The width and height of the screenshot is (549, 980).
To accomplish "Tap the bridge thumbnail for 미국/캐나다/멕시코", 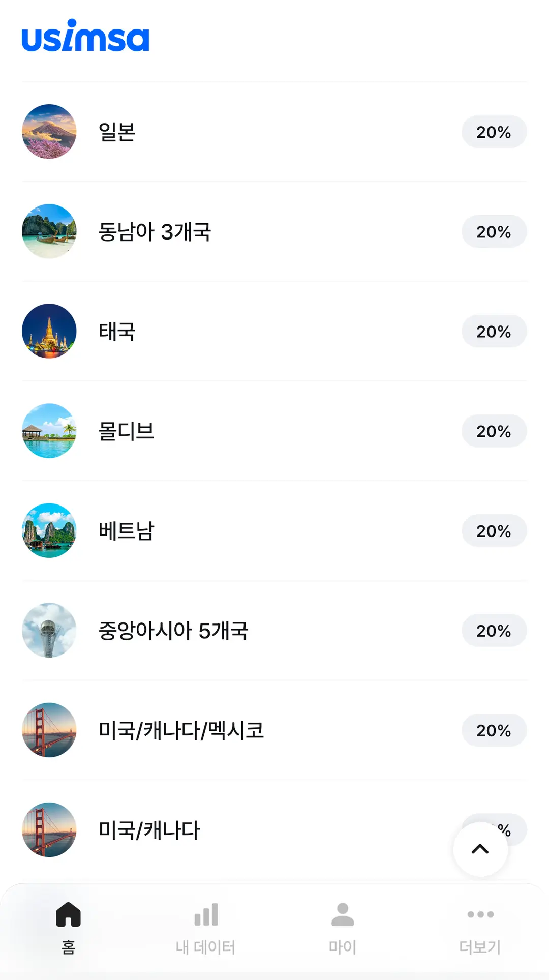I will (x=49, y=730).
